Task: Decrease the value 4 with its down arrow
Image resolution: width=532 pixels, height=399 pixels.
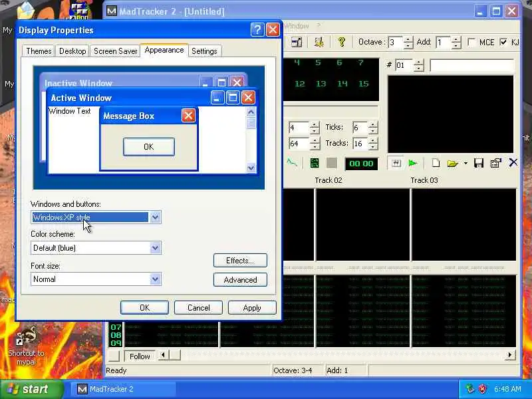Action: pos(315,131)
